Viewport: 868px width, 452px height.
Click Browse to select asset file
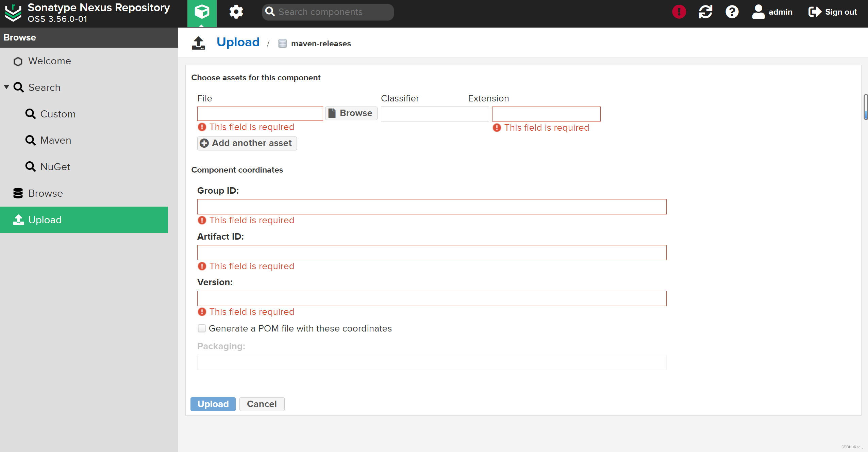(350, 113)
